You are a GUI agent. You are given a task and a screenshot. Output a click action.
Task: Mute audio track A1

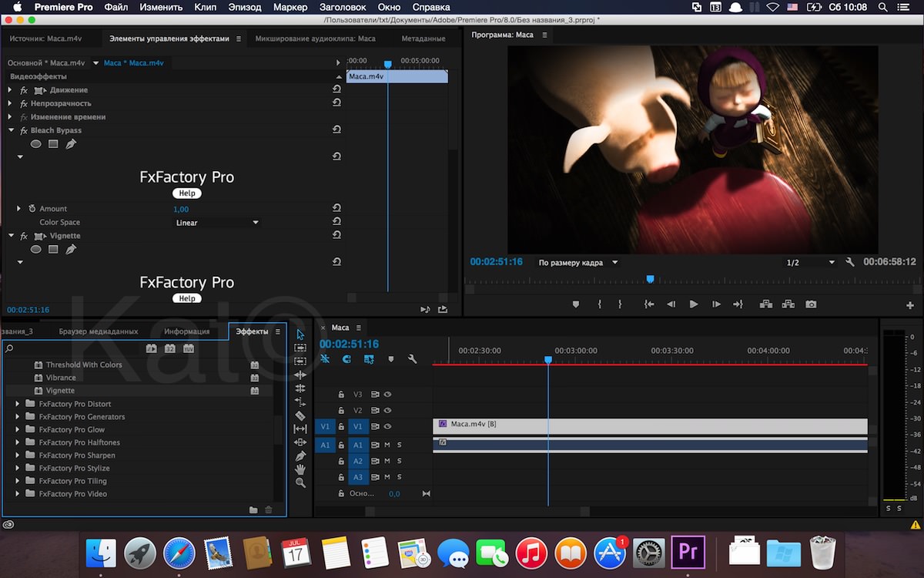click(387, 445)
